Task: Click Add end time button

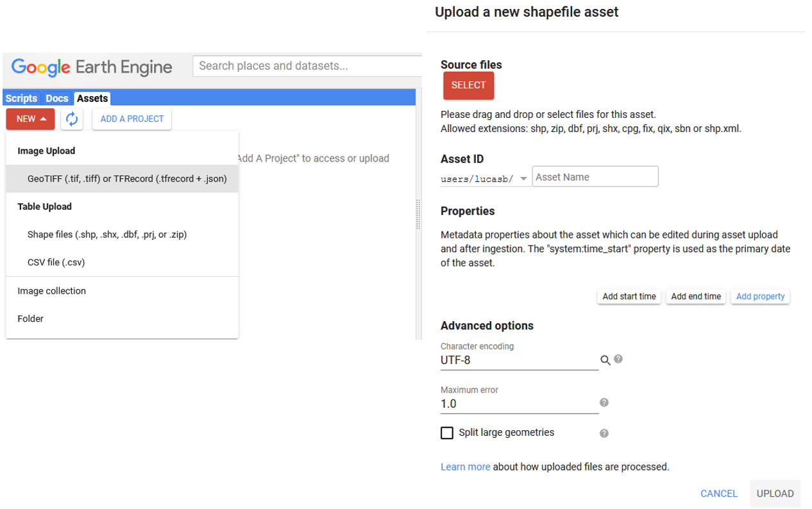Action: point(696,296)
